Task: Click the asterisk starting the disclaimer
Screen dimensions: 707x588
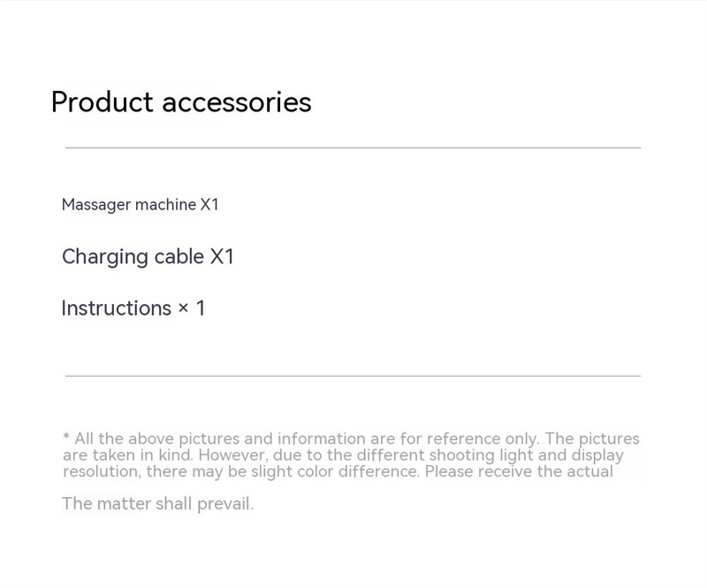Action: point(66,438)
